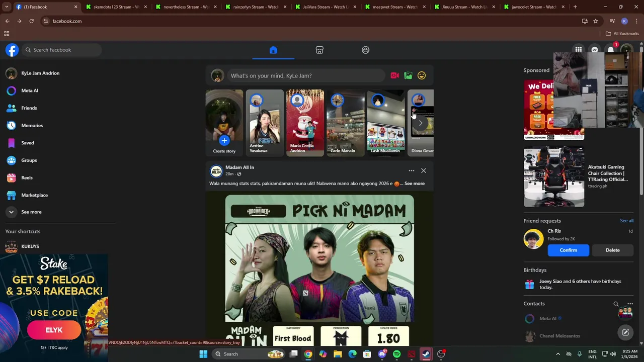Confirm Ch Ris friend request

click(x=569, y=250)
